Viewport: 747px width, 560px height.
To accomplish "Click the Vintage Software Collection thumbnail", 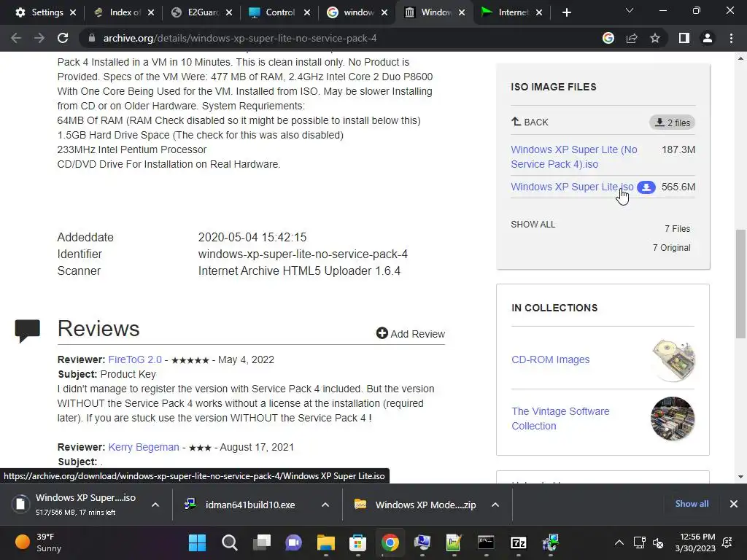I will 673,419.
